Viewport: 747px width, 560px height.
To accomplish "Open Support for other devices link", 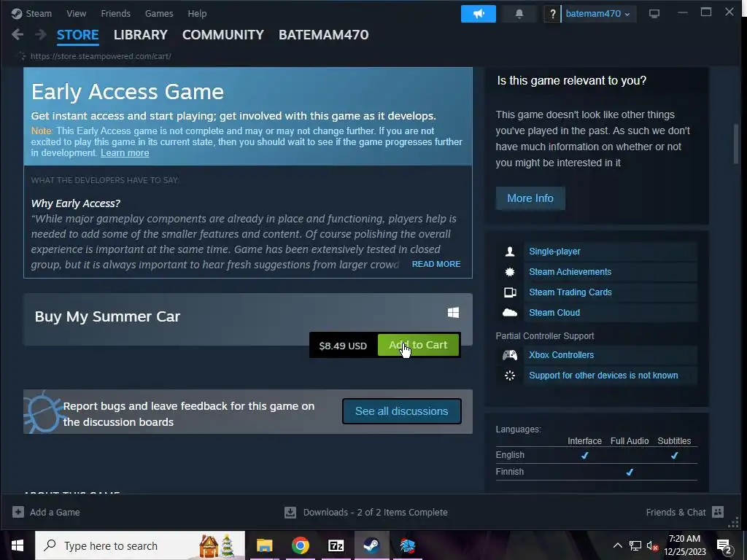I will click(x=603, y=376).
